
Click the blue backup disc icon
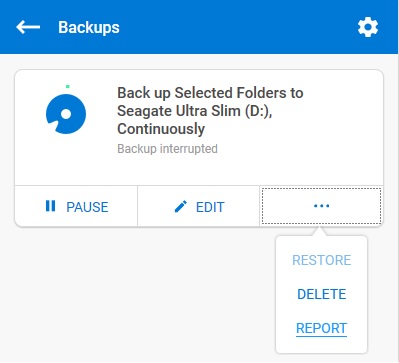point(66,114)
